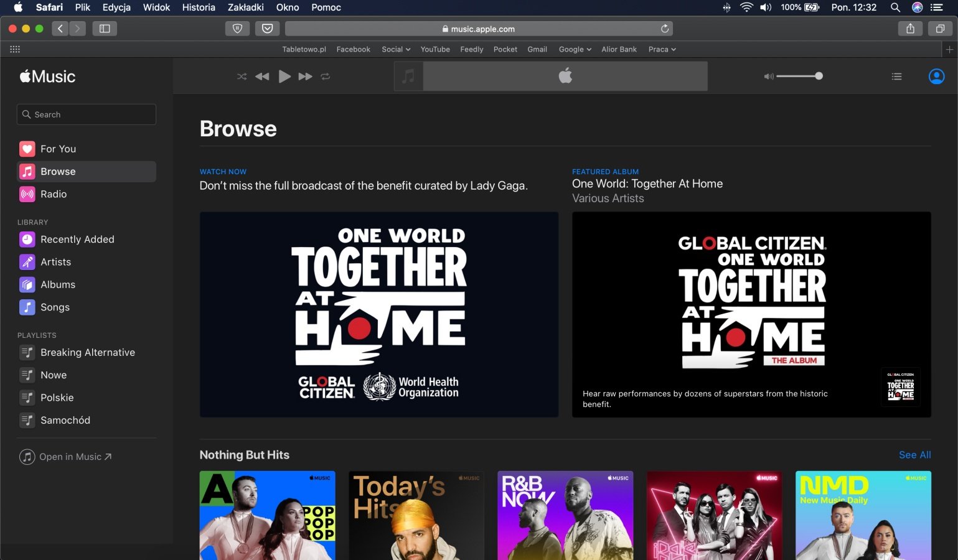The image size is (958, 560).
Task: Open the Historia menu
Action: click(199, 7)
